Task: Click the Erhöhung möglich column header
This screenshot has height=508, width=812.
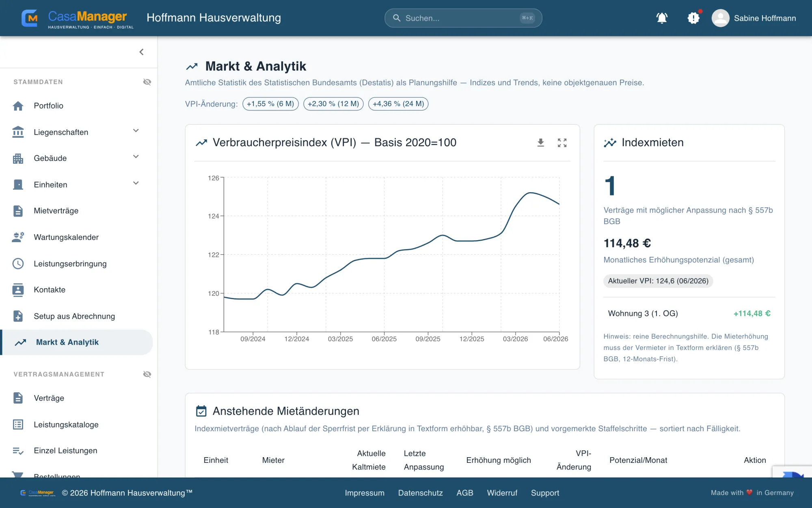Action: [x=499, y=460]
